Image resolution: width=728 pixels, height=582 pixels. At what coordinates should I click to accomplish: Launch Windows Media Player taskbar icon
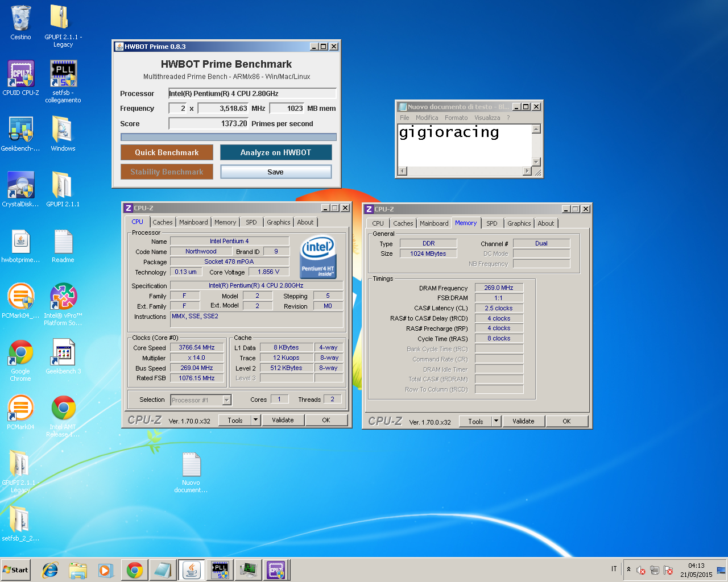(x=106, y=570)
